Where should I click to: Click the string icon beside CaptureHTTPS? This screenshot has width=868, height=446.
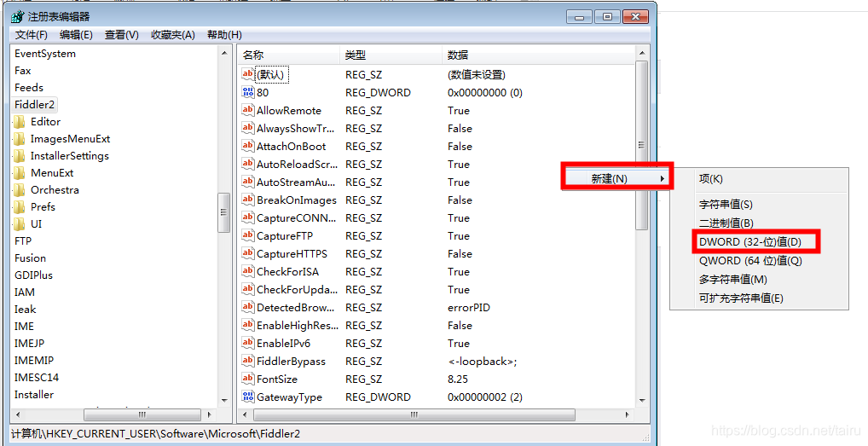247,253
